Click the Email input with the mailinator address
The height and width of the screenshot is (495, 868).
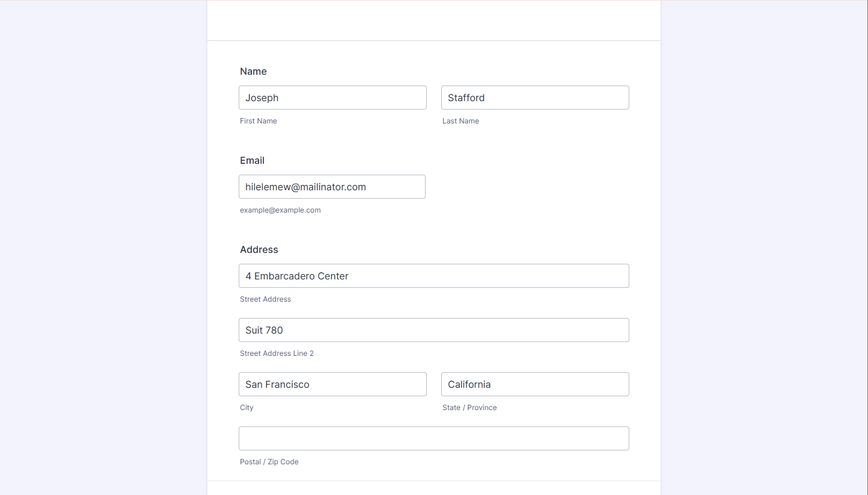pyautogui.click(x=332, y=187)
